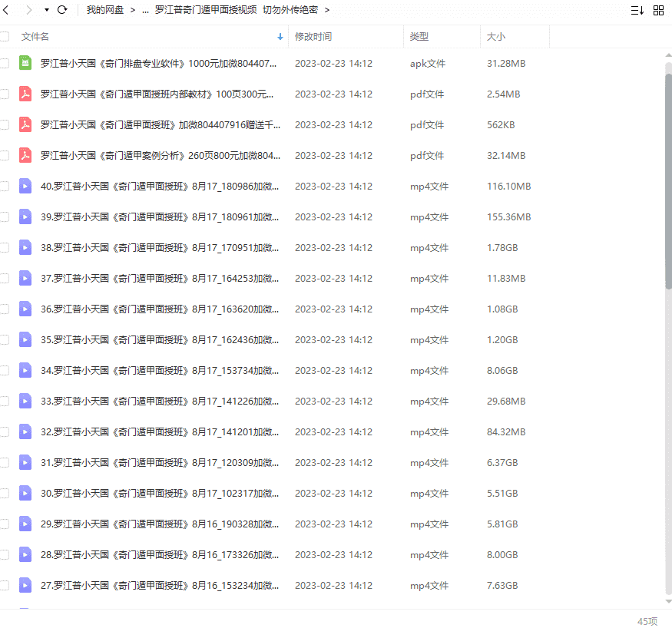Click the green apk file icon
This screenshot has width=672, height=628.
point(25,63)
